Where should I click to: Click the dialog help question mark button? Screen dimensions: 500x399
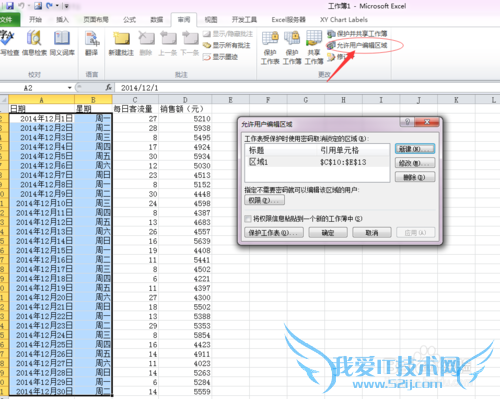tap(407, 122)
